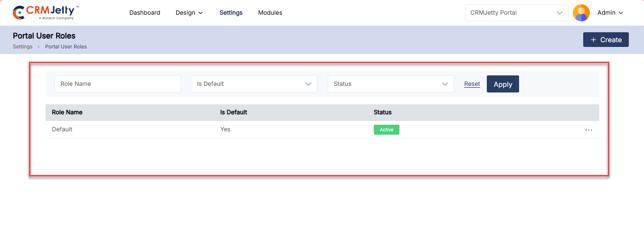Click the Settings breadcrumb link
644x248 pixels.
click(x=23, y=47)
